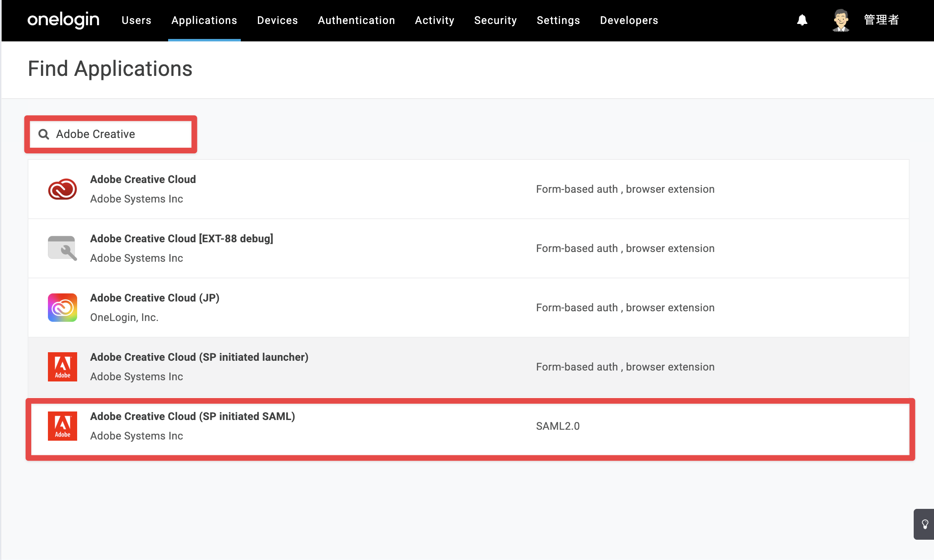The image size is (934, 560).
Task: Click the admin user avatar
Action: 841,20
